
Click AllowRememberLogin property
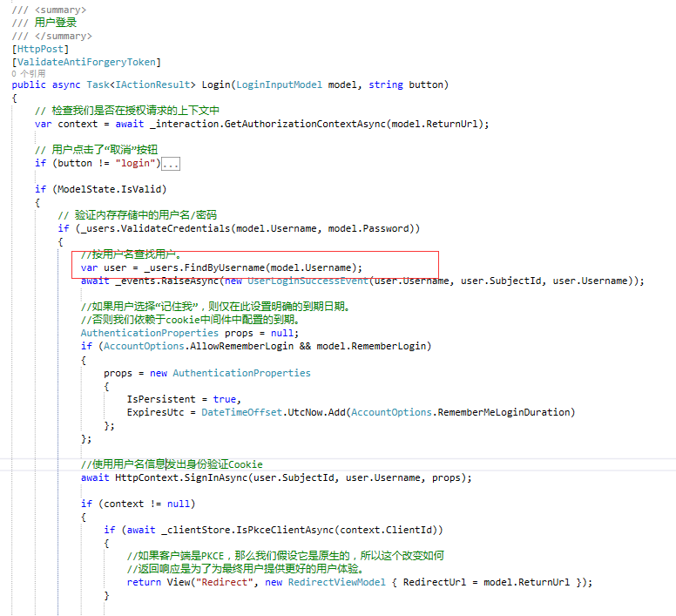click(x=241, y=346)
